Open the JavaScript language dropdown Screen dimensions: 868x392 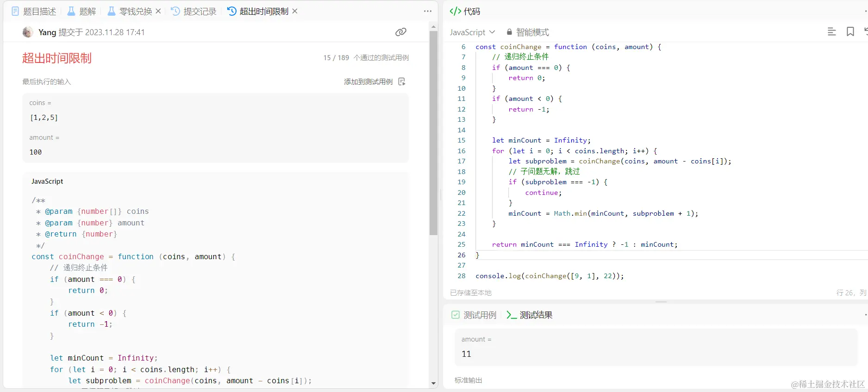click(472, 32)
